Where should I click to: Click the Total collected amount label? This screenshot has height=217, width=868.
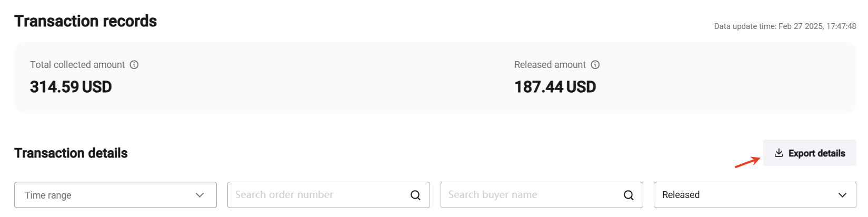(77, 65)
